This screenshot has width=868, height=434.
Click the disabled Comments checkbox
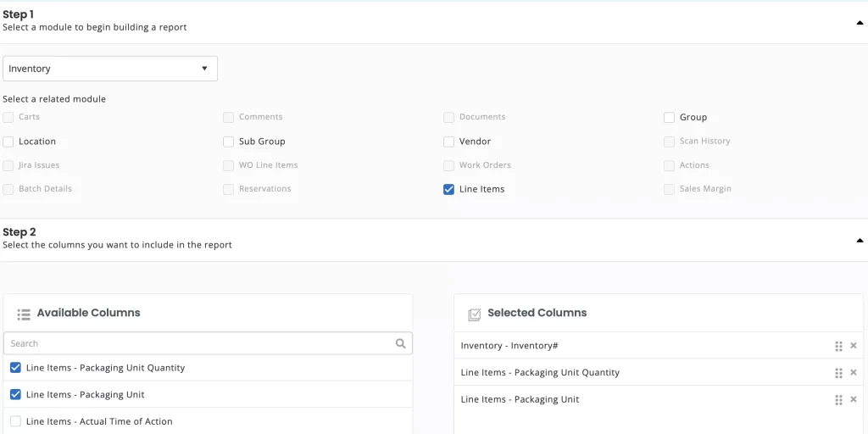[229, 117]
